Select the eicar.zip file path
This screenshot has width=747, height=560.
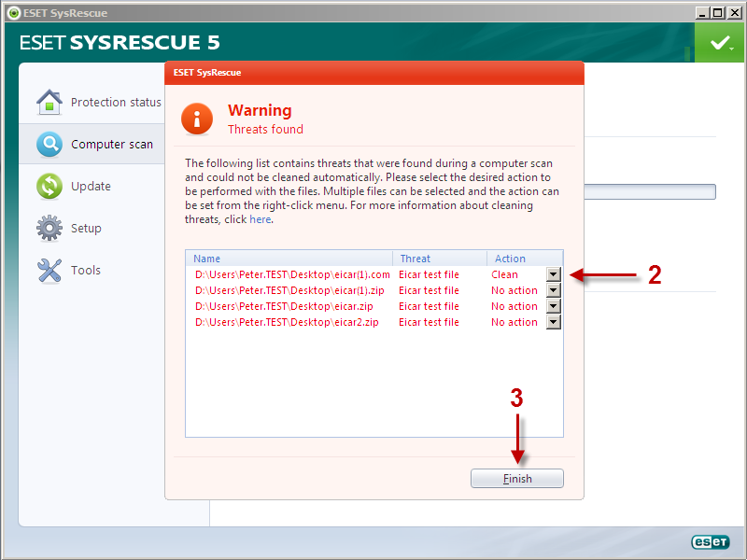[284, 306]
